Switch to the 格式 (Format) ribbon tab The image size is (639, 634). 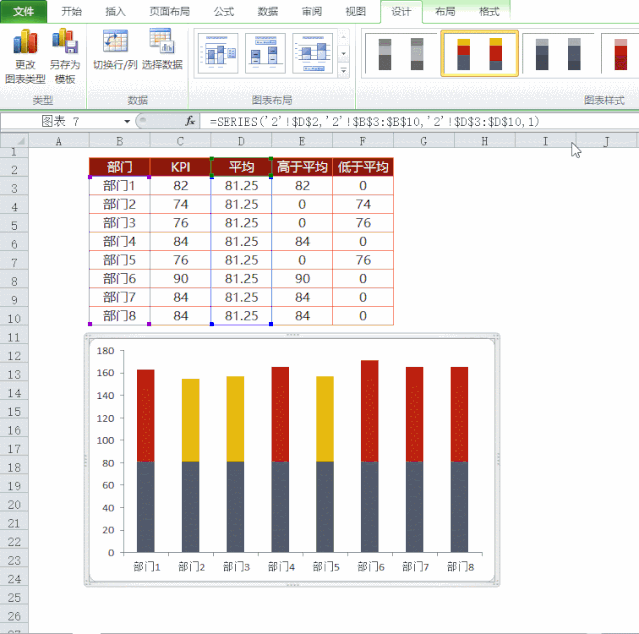[x=489, y=12]
